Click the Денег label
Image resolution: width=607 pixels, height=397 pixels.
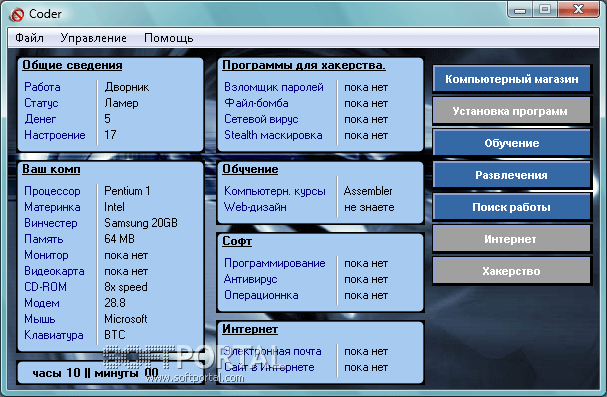40,119
